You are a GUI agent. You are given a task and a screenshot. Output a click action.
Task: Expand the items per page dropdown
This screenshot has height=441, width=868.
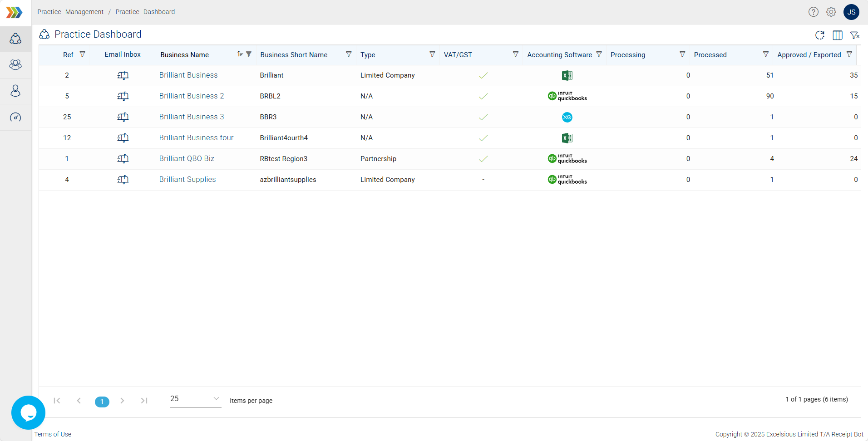click(196, 399)
